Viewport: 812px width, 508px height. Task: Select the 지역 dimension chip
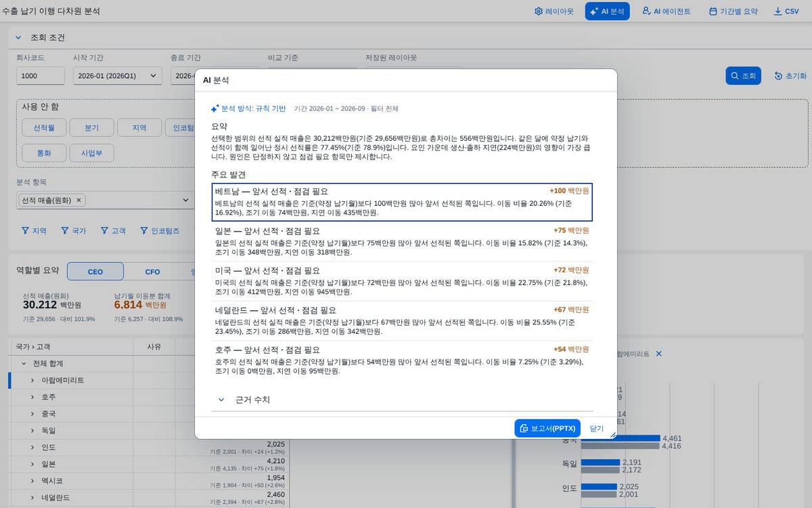[139, 127]
